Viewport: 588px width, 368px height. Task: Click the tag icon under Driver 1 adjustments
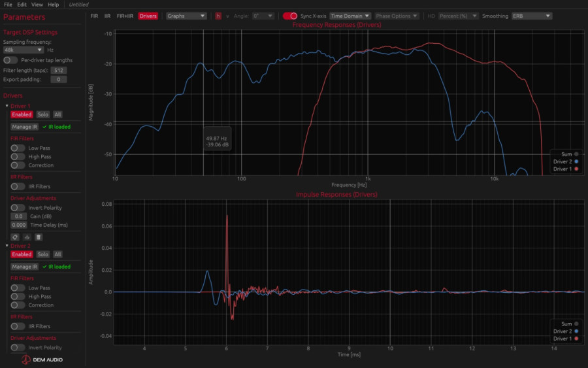tap(15, 237)
